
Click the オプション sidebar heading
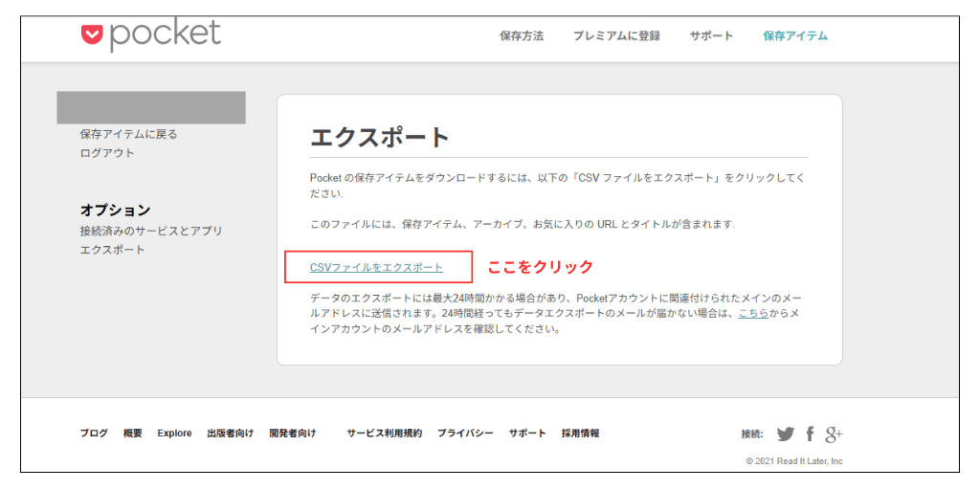[x=116, y=210]
